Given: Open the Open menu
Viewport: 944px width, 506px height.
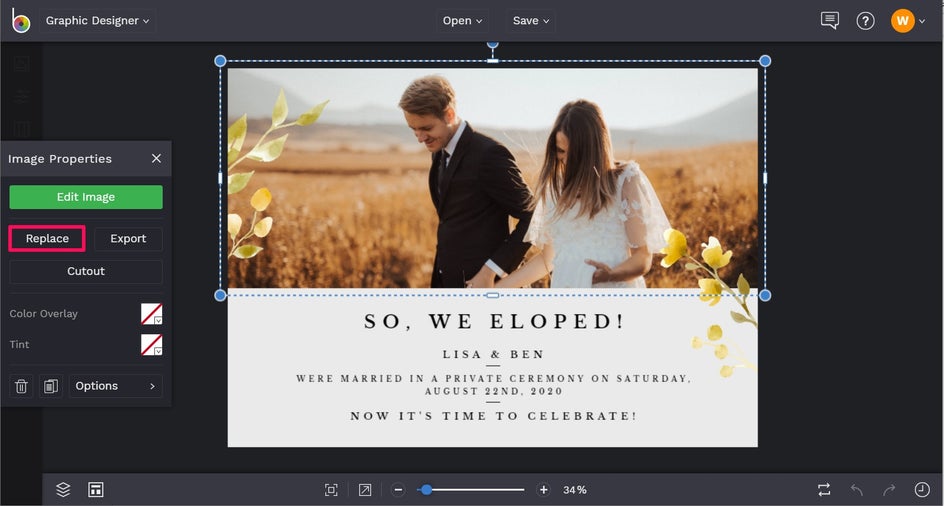Looking at the screenshot, I should tap(463, 21).
